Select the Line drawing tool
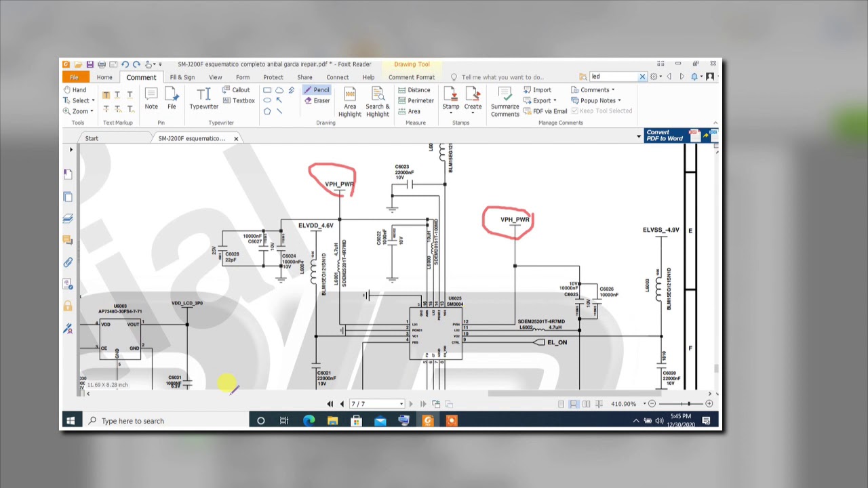This screenshot has width=868, height=488. (x=279, y=111)
